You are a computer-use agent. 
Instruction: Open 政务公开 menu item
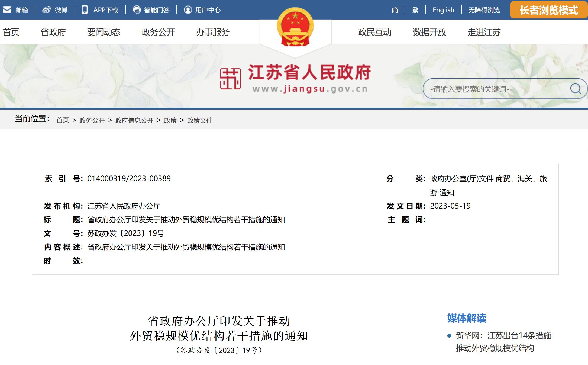(158, 32)
